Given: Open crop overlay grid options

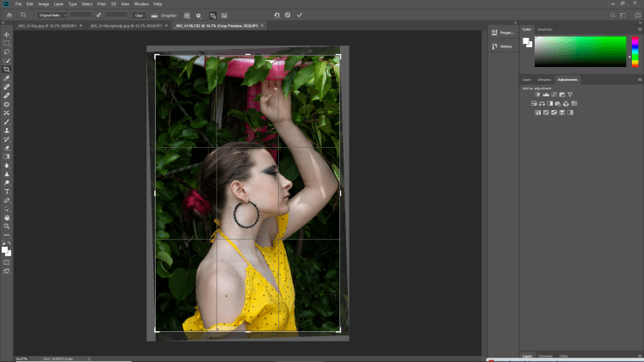Looking at the screenshot, I should click(187, 15).
